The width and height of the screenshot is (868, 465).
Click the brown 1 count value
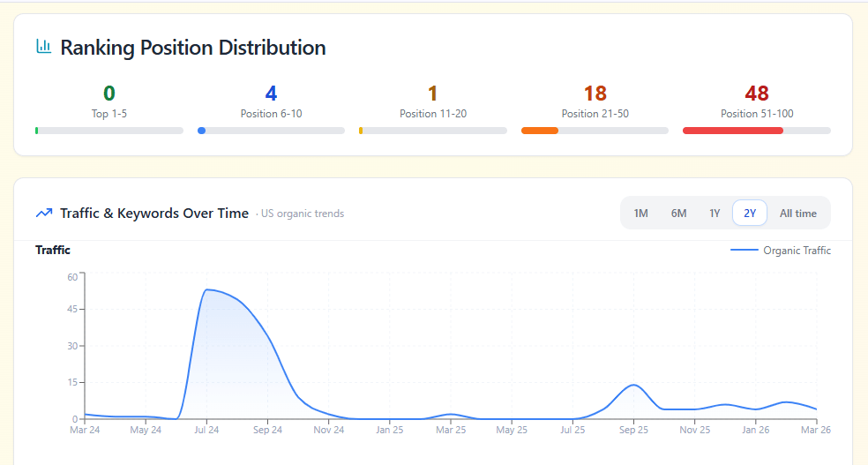tap(433, 93)
